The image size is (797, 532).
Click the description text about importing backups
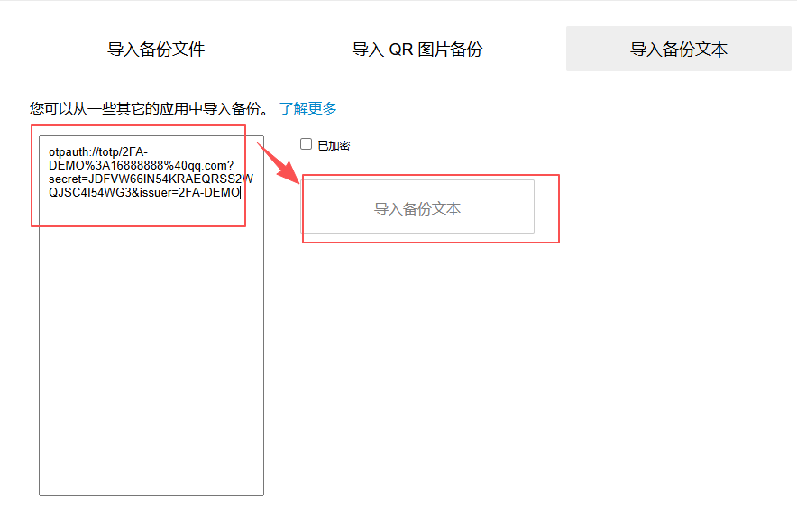click(x=149, y=109)
